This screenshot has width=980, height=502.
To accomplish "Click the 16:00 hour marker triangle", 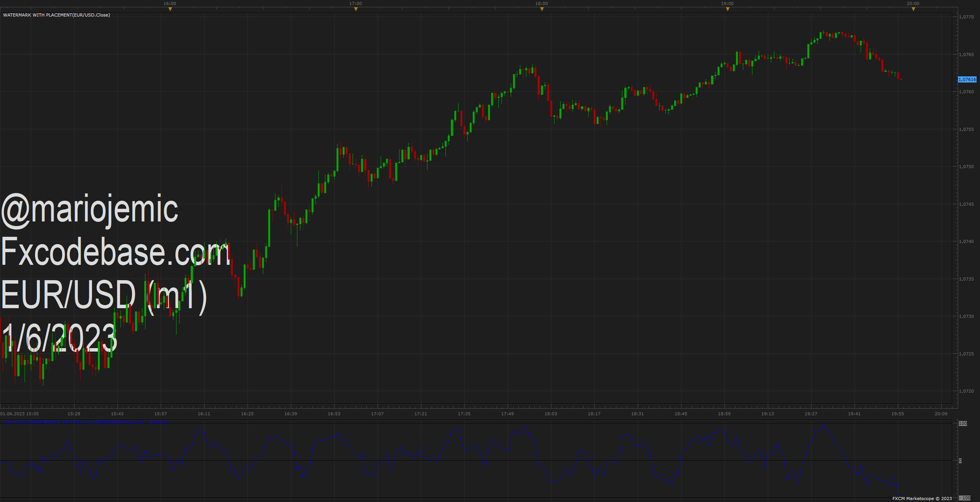I will tap(170, 10).
